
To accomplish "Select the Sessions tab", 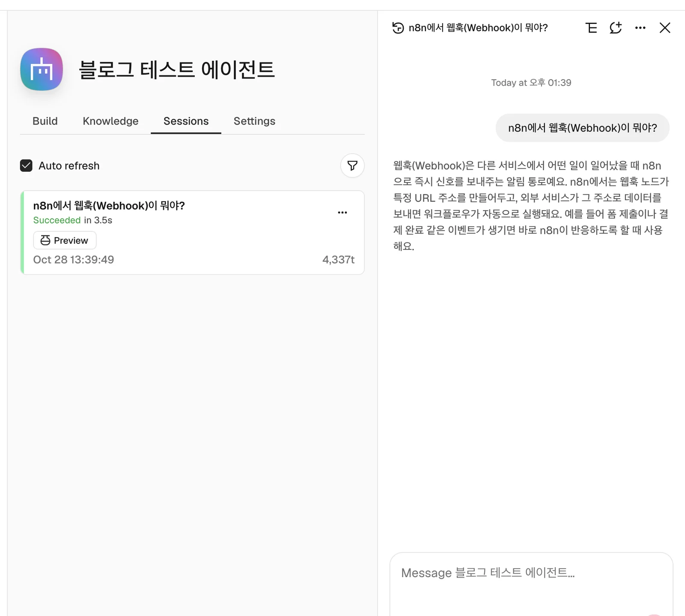I will pos(186,121).
